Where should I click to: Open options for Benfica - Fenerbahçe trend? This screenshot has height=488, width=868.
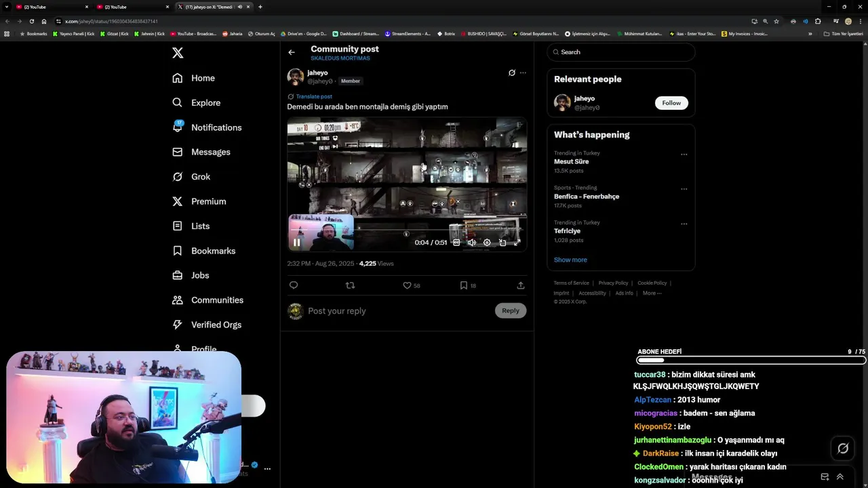684,189
